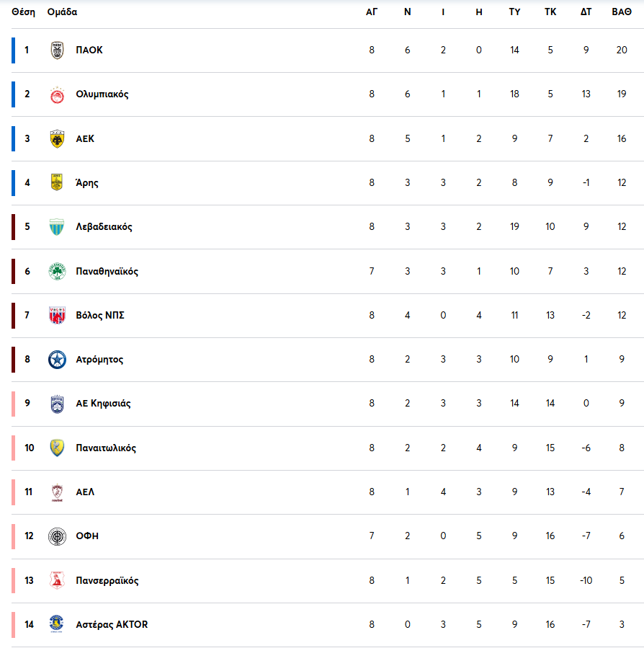Click the Άρης team logo
The width and height of the screenshot is (644, 648).
pos(57,183)
